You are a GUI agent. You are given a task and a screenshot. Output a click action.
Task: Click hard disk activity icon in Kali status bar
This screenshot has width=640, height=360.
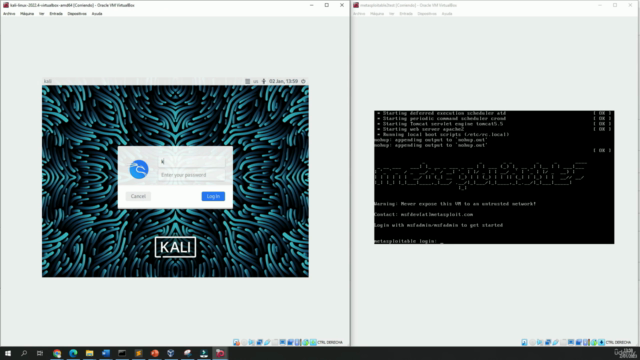[x=236, y=342]
